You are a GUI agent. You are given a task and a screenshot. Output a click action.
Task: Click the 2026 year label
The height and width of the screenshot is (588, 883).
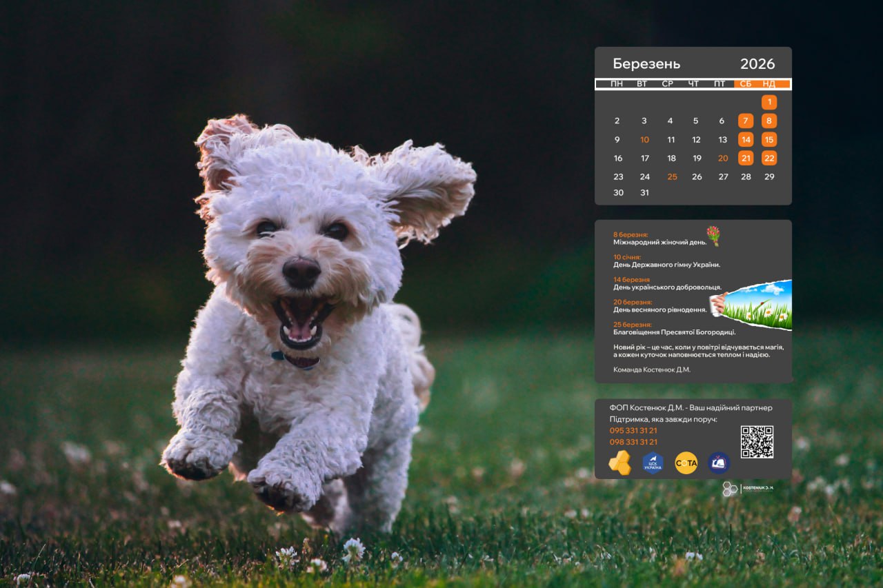click(x=757, y=64)
